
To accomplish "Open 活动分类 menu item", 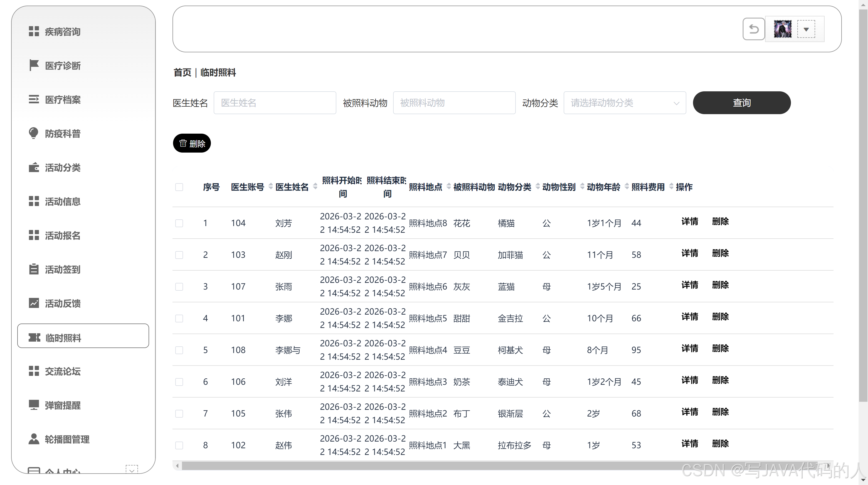I will 83,167.
